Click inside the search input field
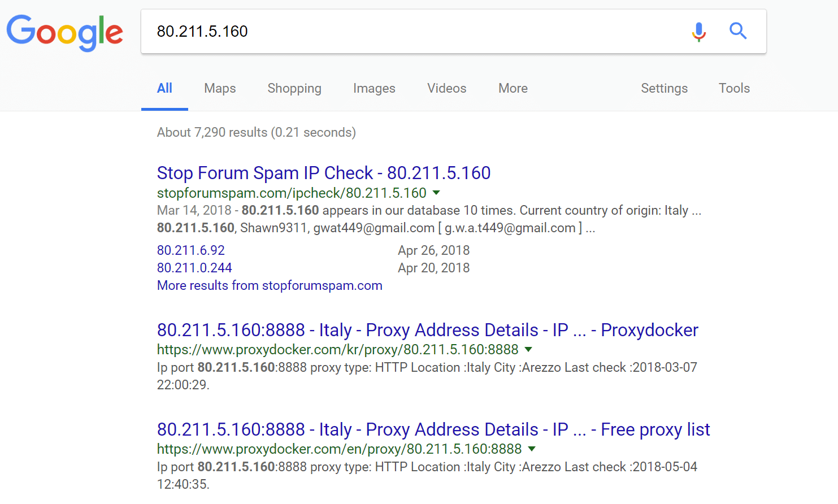Viewport: 838px width, 504px height. (396, 32)
